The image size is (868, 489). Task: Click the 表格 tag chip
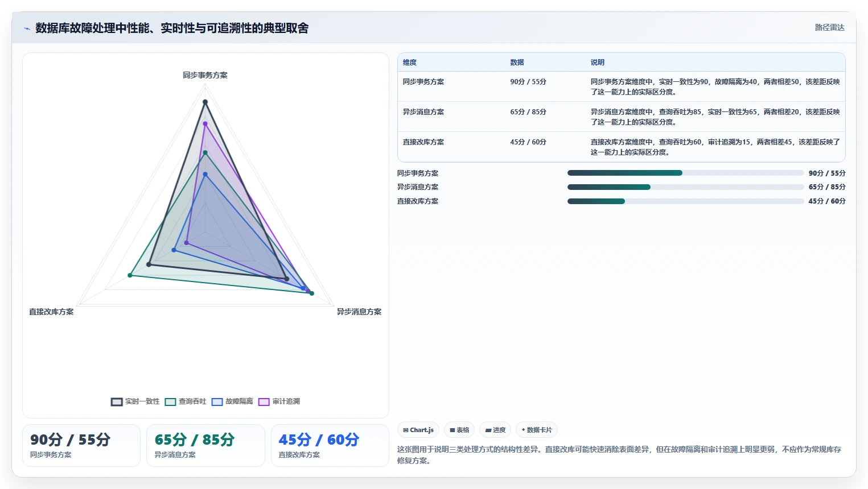(x=459, y=430)
